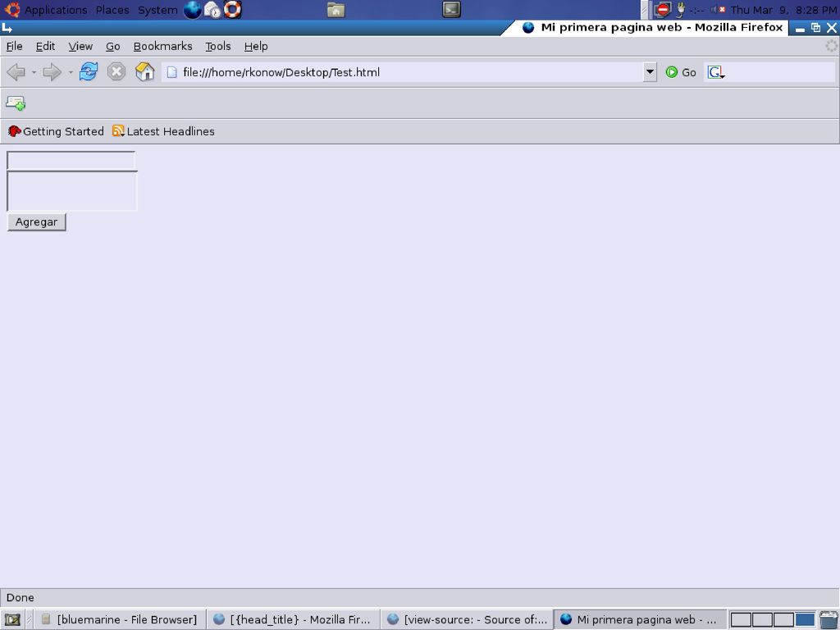Switch to the third workspace
Screen dimensions: 840x630
click(x=783, y=620)
